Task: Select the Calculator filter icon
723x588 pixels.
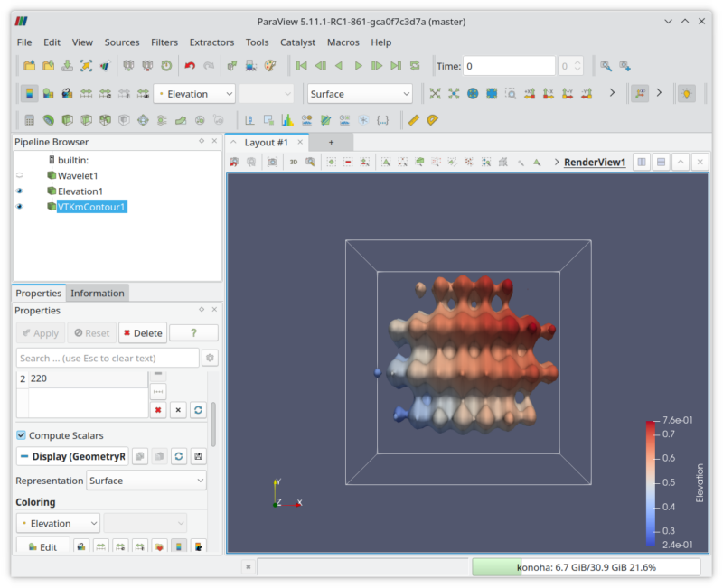Action: 32,118
